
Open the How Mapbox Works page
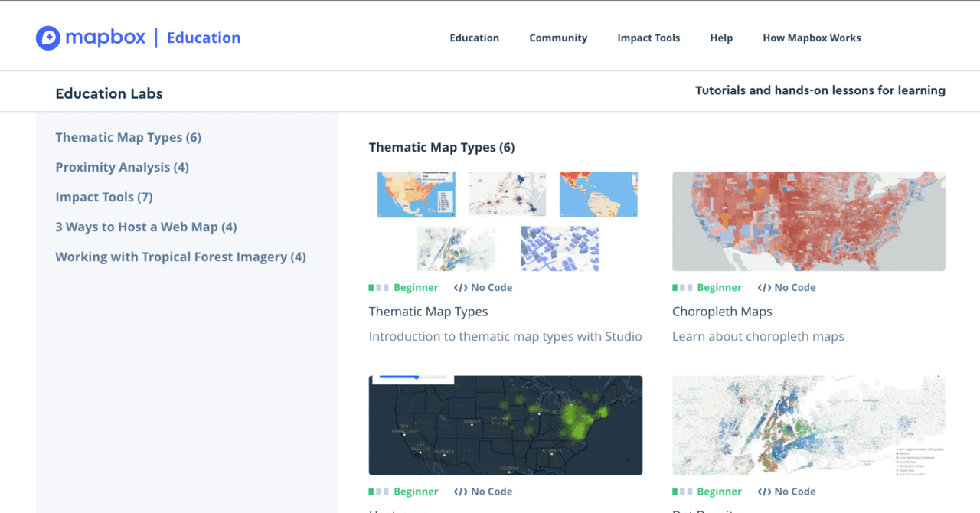tap(812, 38)
